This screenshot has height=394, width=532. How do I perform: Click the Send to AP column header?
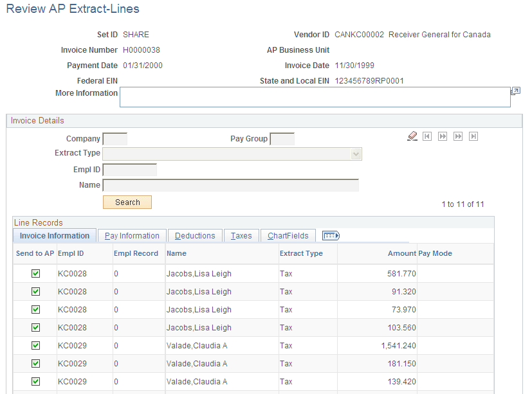click(35, 253)
